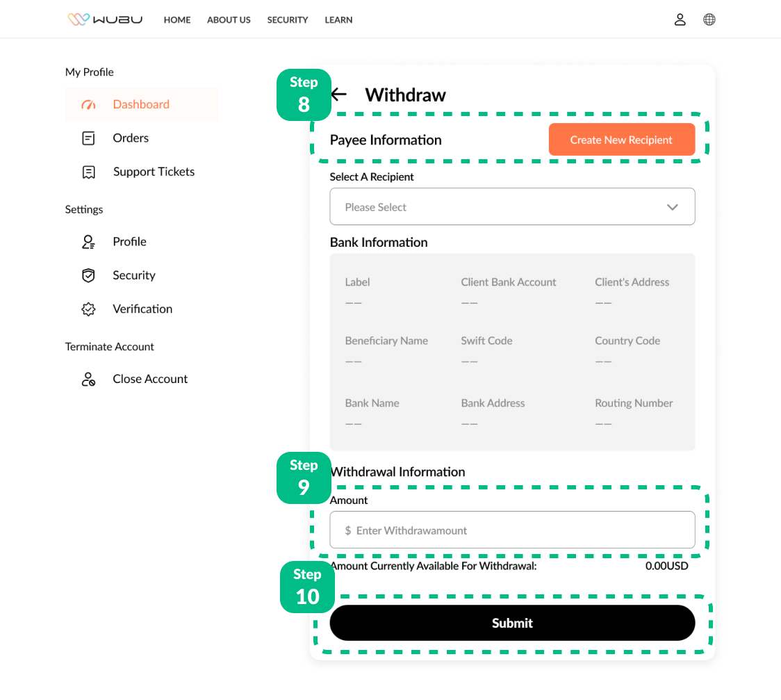781x700 pixels.
Task: Open SECURITY in the top navigation
Action: 288,20
